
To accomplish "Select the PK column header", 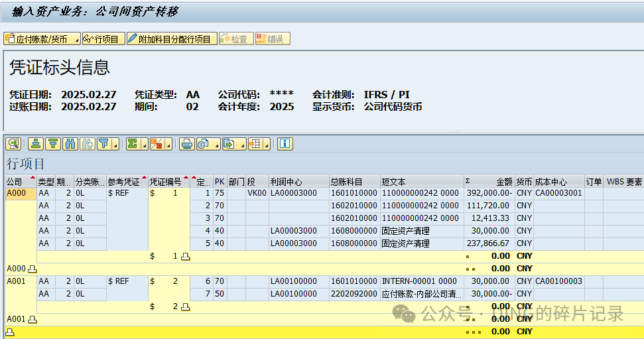I will 220,182.
